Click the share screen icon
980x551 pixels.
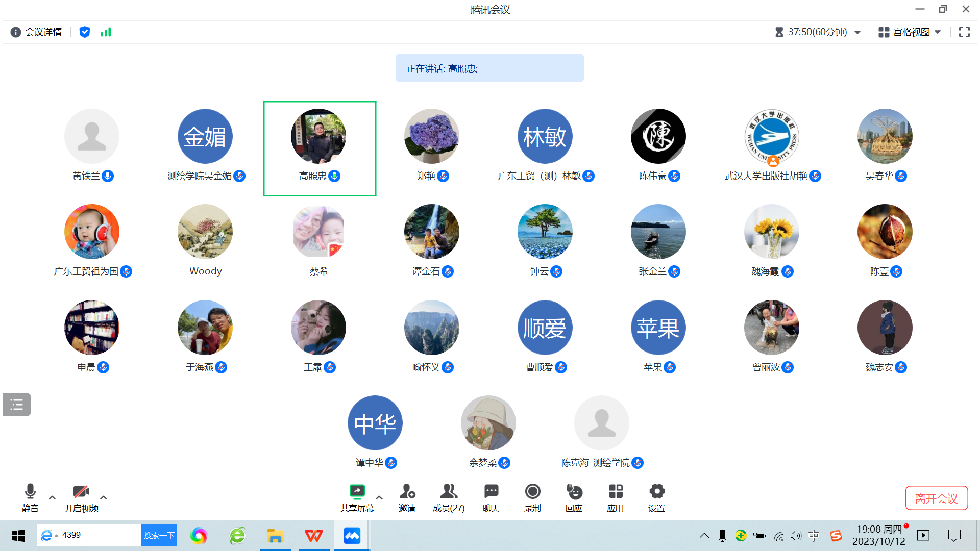tap(357, 491)
